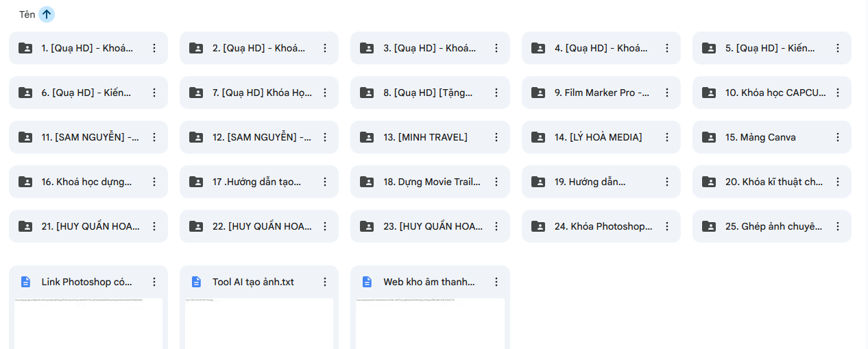Select folder name 18. Dựng Movie Trailer
The width and height of the screenshot is (868, 349).
(432, 182)
